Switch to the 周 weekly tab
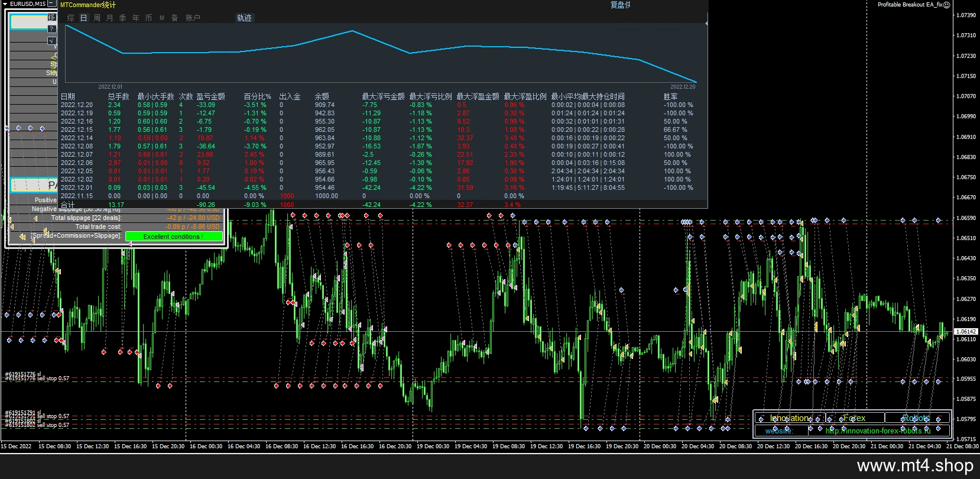Image resolution: width=980 pixels, height=479 pixels. pos(97,18)
